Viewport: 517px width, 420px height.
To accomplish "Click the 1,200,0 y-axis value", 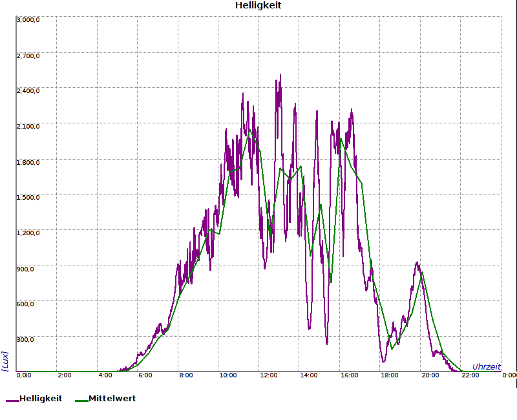I will 28,233.
